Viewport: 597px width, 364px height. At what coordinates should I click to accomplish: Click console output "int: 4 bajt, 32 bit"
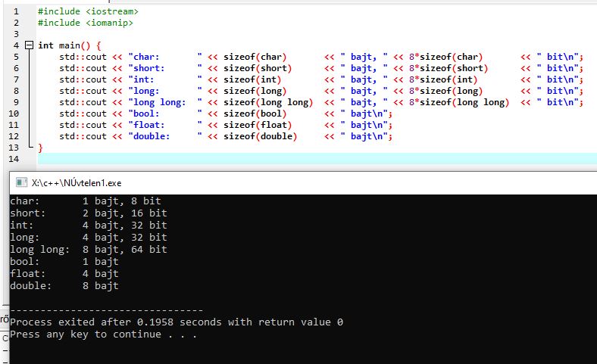click(x=89, y=226)
